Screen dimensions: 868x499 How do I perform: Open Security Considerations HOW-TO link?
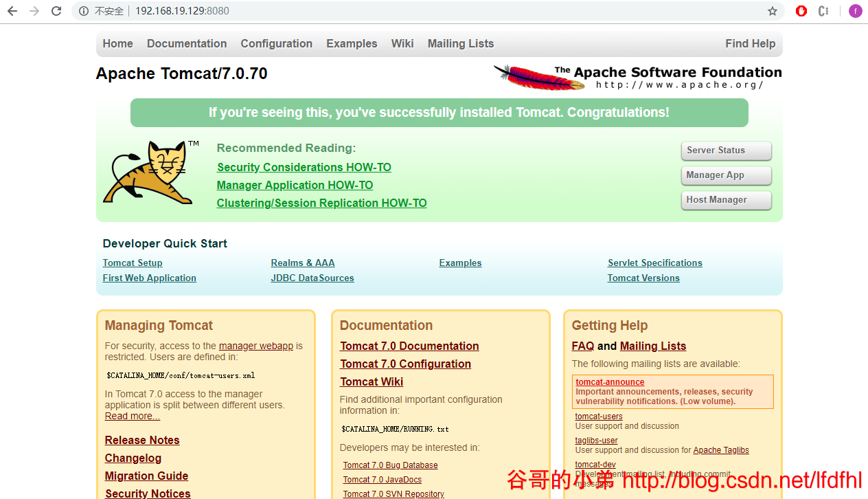coord(304,167)
